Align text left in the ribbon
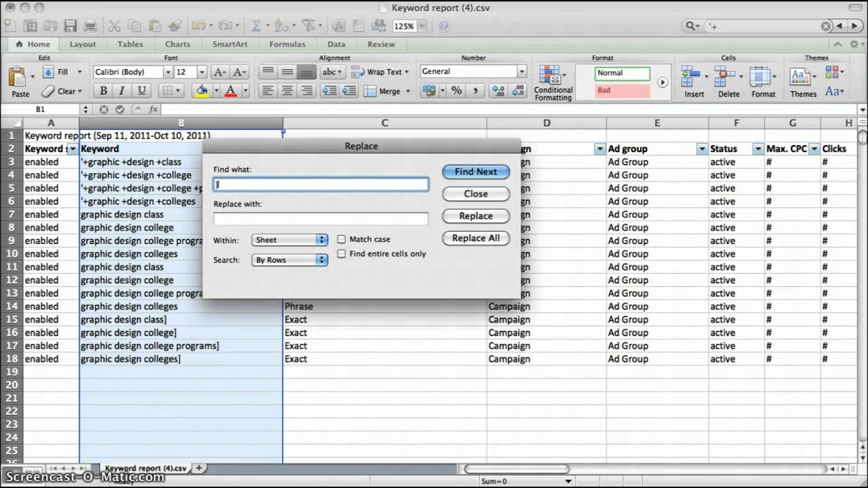868x488 pixels. 268,91
